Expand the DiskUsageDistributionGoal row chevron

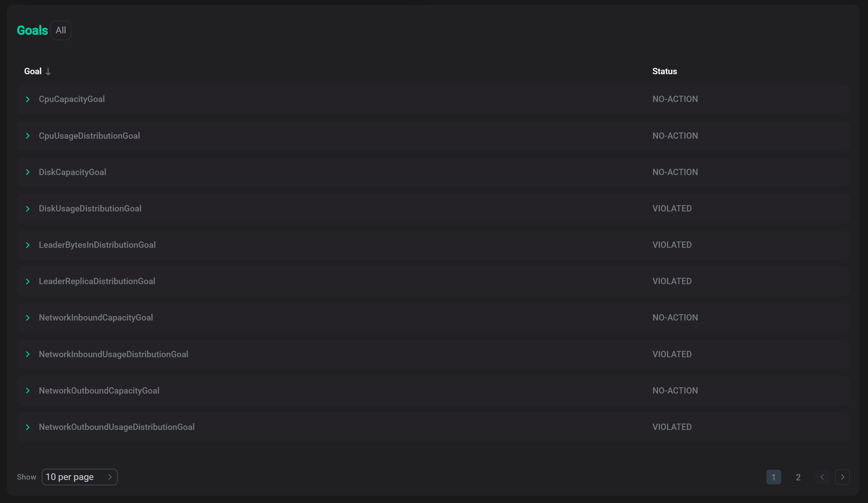point(28,209)
